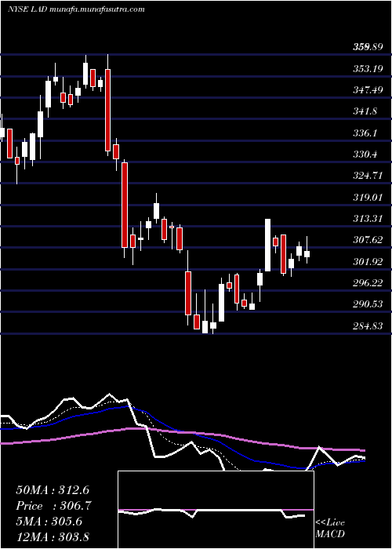Select the 296.22 price axis label
The image size is (392, 549).
[x=368, y=283]
